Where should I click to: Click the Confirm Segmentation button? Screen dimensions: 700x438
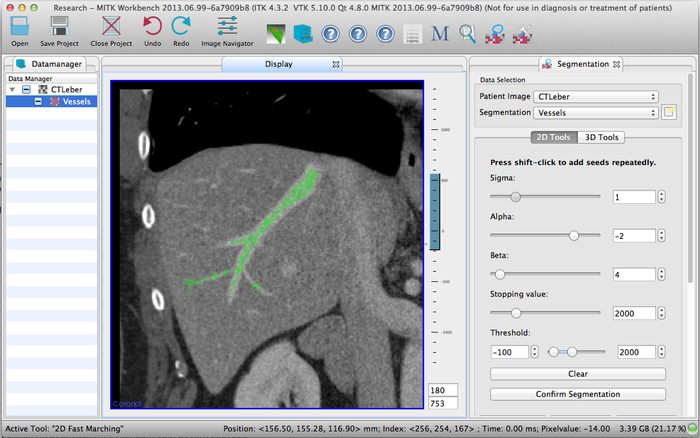pos(577,394)
